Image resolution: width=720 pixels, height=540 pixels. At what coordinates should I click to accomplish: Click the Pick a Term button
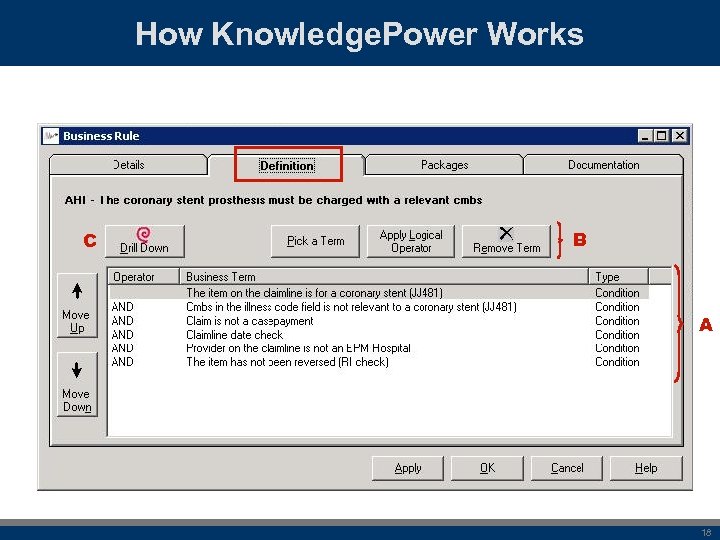coord(315,241)
